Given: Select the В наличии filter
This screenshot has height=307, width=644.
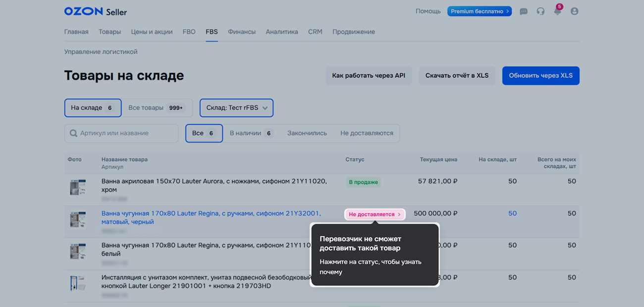Looking at the screenshot, I should coord(251,133).
